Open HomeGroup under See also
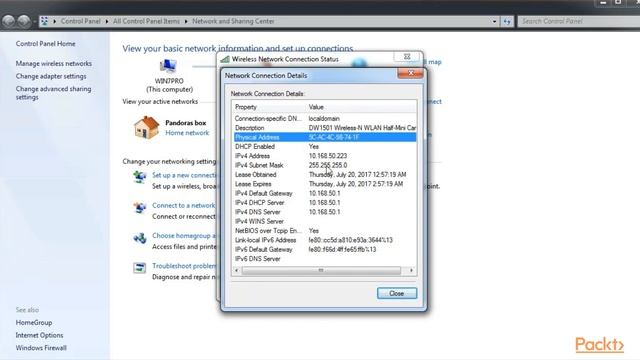 point(34,322)
